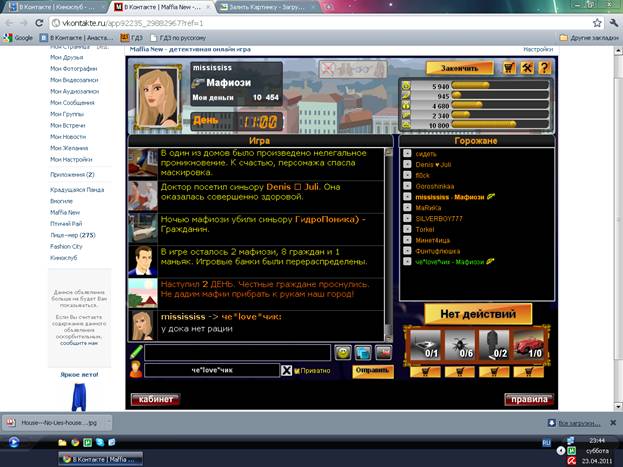Tick the checkbox next to Финтифлюшка

click(x=407, y=250)
